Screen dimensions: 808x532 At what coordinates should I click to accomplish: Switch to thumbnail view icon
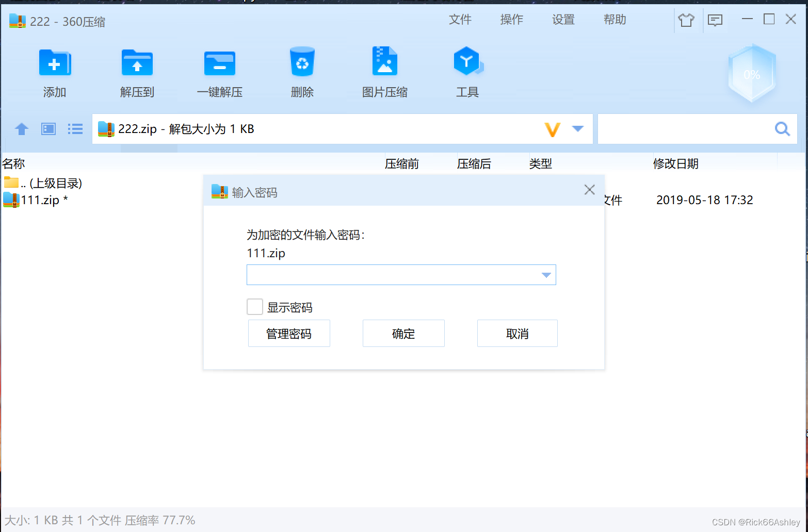[49, 128]
